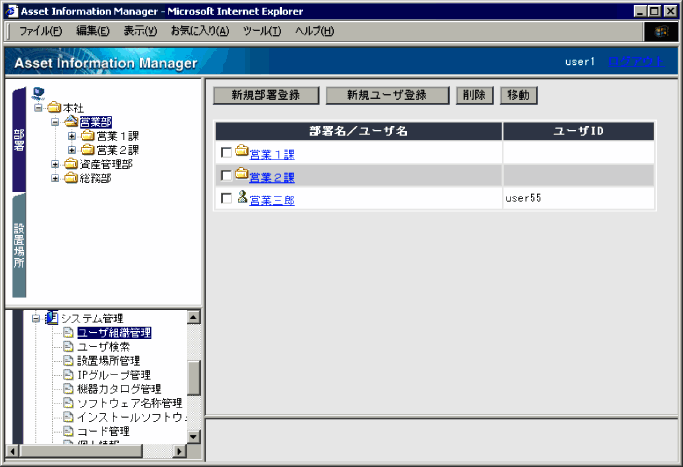
Task: Expand the 総務部 tree node
Action: pyautogui.click(x=55, y=178)
